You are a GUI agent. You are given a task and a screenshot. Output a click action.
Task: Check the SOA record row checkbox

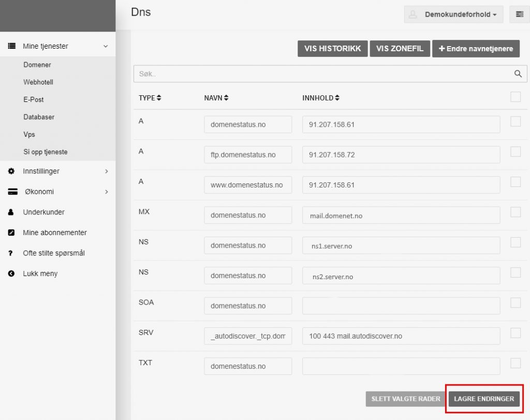coord(516,302)
